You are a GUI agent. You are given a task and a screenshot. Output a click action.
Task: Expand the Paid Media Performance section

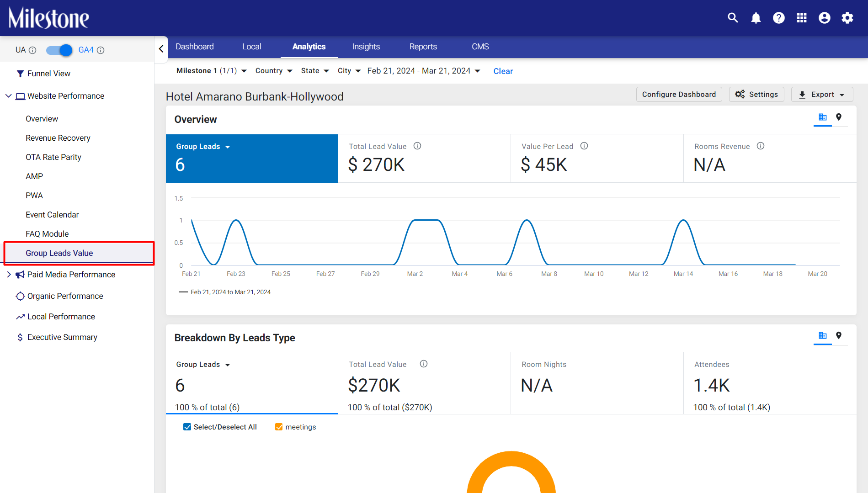8,275
